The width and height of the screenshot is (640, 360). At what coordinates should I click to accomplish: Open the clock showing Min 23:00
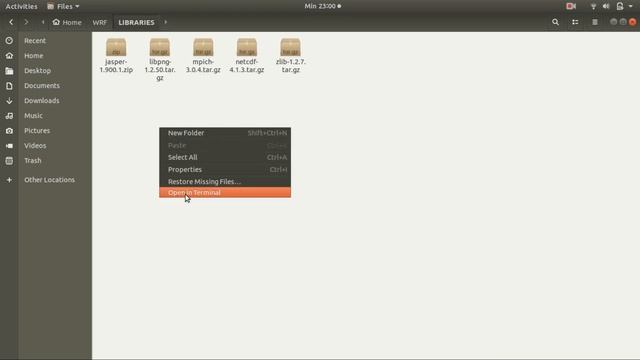(x=322, y=6)
